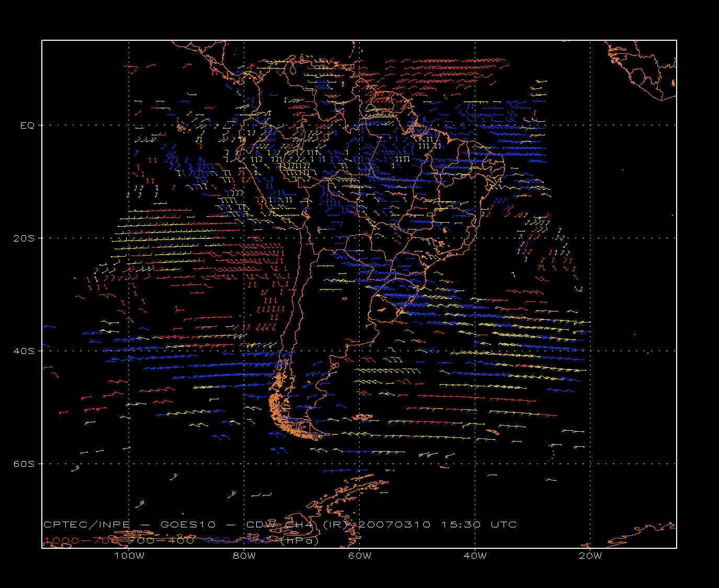Click the '20070310' date in the caption
The height and width of the screenshot is (588, 719).
[x=394, y=524]
